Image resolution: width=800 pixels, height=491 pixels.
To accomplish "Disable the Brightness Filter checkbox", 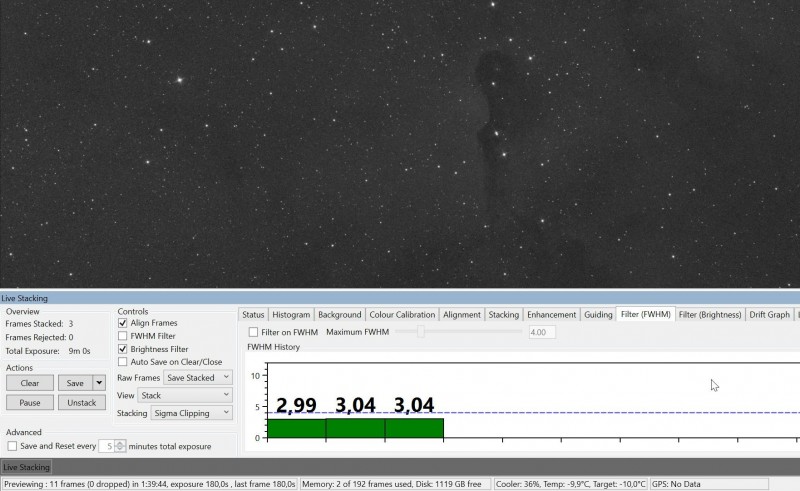I will 122,349.
